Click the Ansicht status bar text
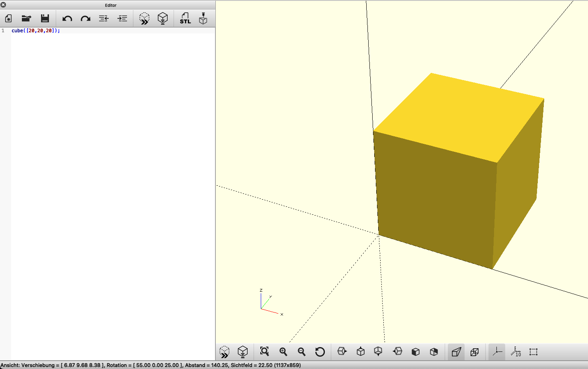 150,365
